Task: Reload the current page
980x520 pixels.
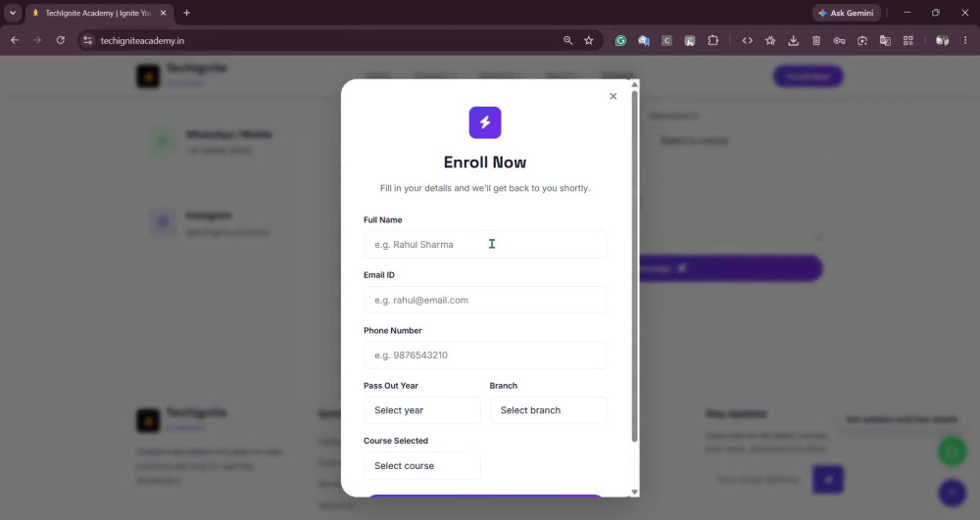Action: click(61, 40)
